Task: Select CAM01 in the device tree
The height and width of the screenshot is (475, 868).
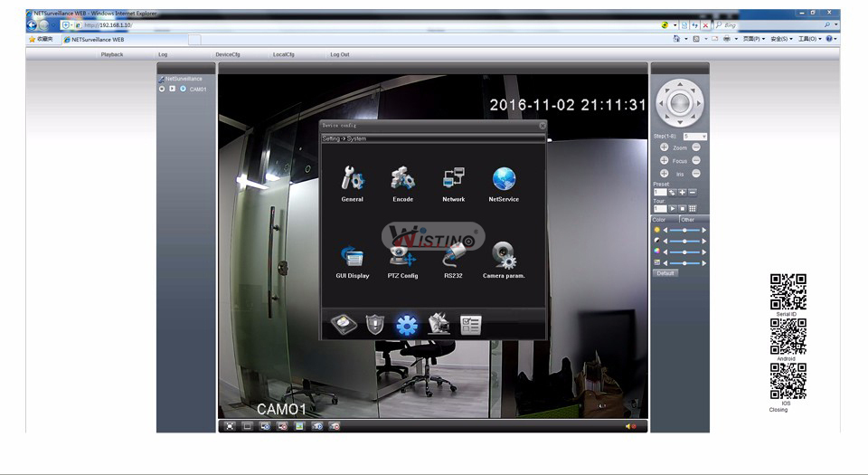Action: click(x=198, y=89)
